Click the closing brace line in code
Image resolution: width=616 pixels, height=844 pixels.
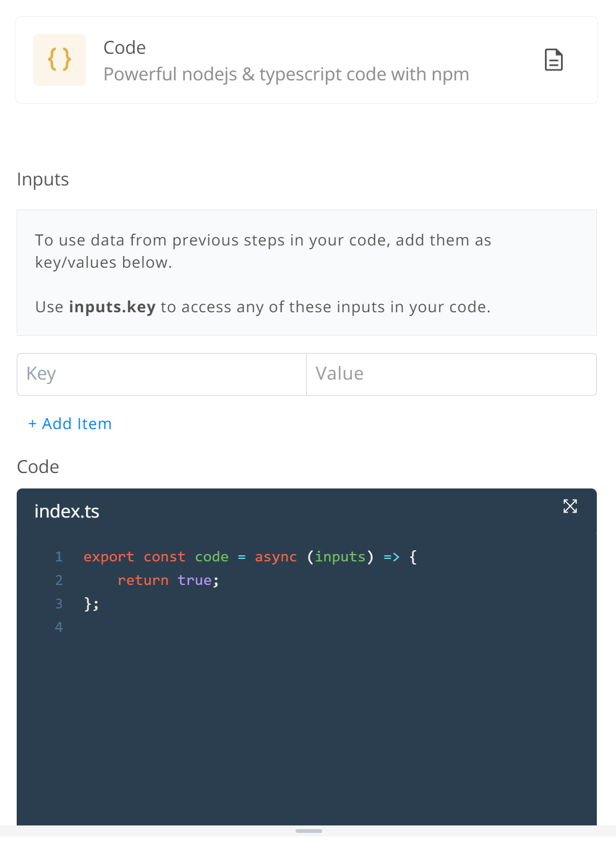pos(92,603)
